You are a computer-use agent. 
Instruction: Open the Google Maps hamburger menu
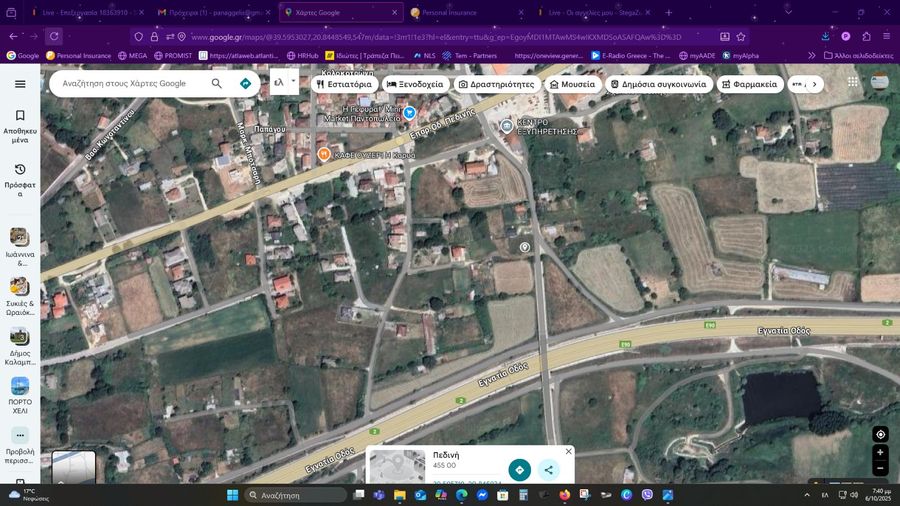click(x=20, y=84)
